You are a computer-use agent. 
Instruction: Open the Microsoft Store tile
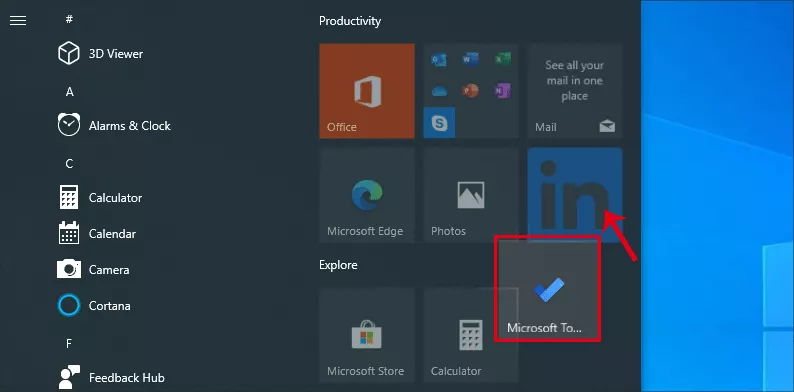point(367,335)
